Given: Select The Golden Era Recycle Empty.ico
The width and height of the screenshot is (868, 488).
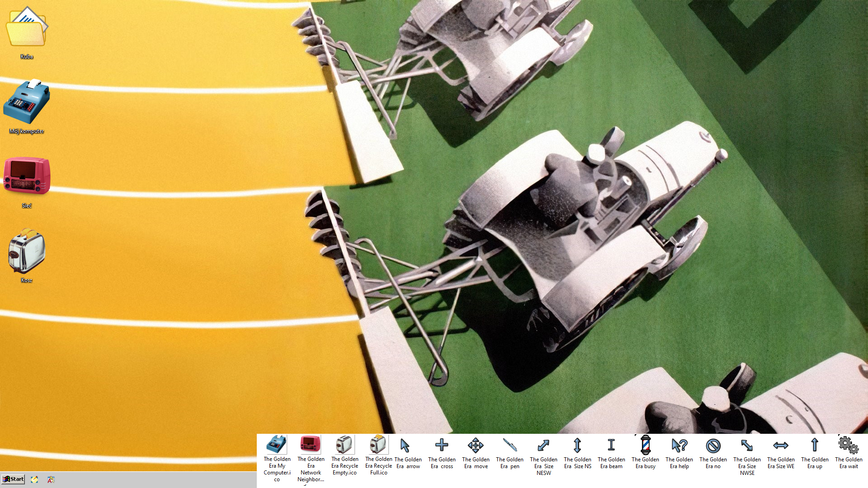Looking at the screenshot, I should [x=344, y=445].
